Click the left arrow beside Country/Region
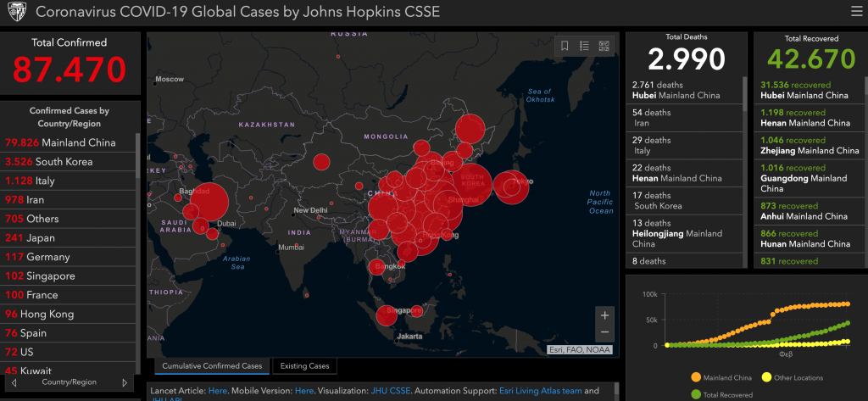This screenshot has height=401, width=868. (x=14, y=382)
